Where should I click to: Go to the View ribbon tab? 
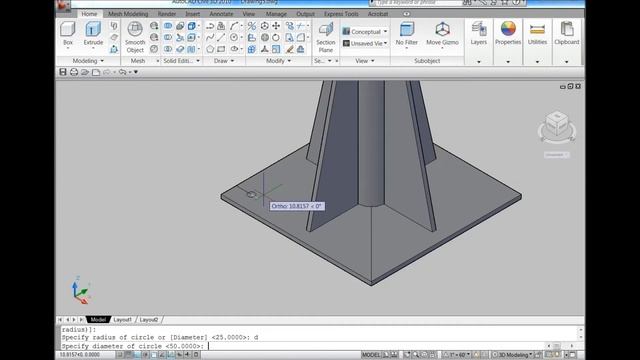(x=249, y=14)
